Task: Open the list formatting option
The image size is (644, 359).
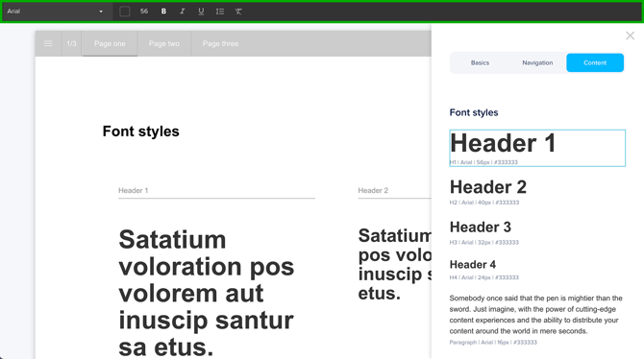Action: pyautogui.click(x=220, y=12)
